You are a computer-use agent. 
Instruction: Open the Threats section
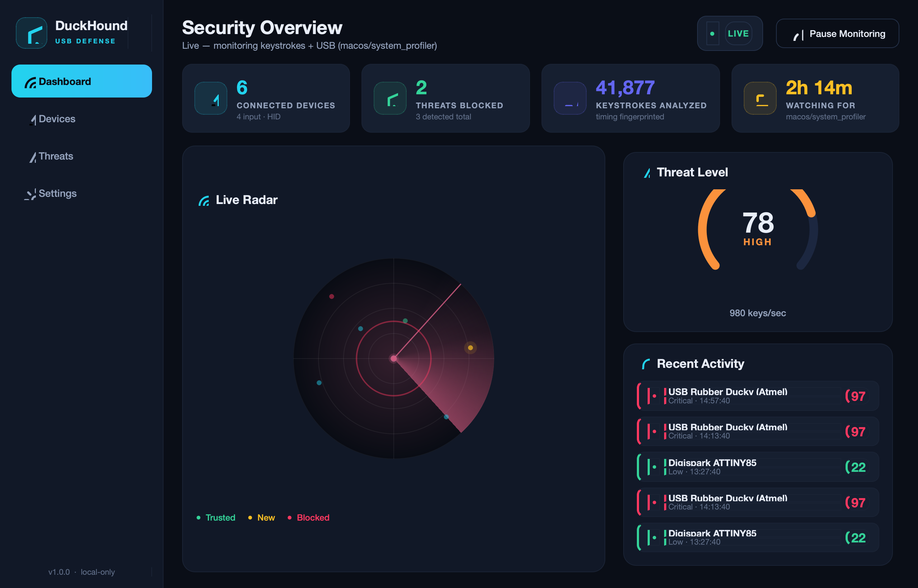coord(82,156)
